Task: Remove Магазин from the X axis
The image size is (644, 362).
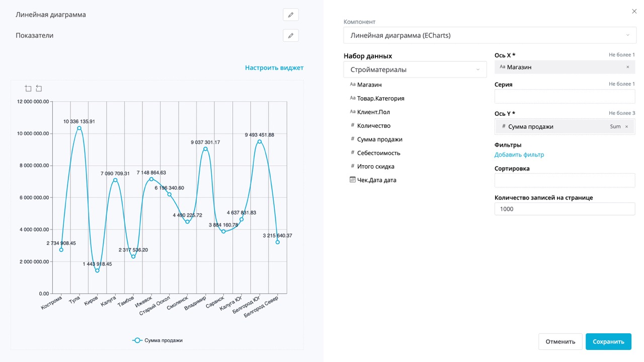Action: [627, 67]
